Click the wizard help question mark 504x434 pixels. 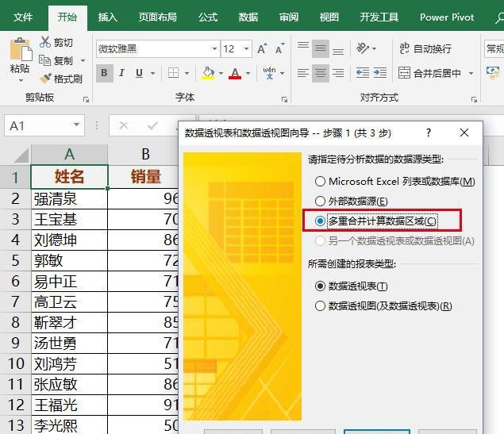(x=429, y=133)
